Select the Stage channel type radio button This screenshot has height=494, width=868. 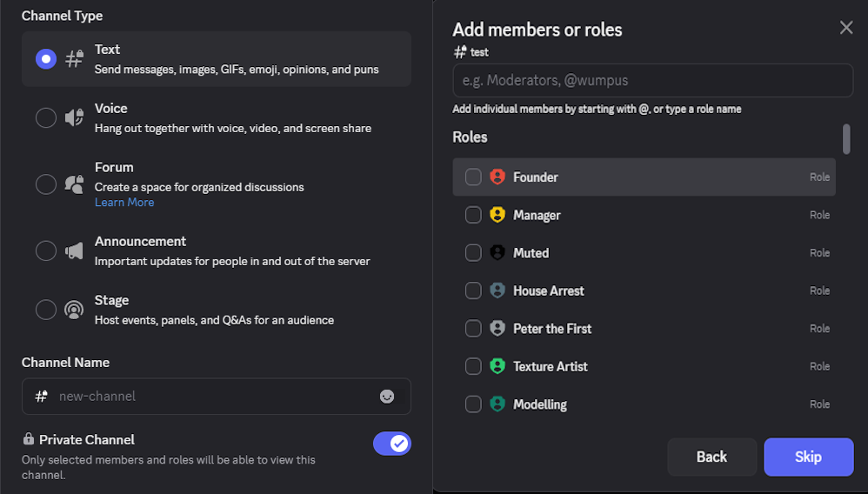(46, 310)
